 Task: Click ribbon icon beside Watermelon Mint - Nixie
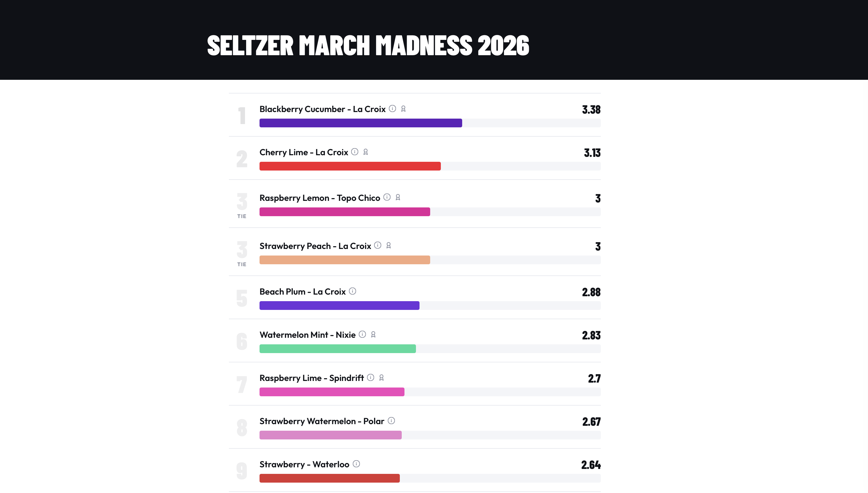[x=373, y=334]
